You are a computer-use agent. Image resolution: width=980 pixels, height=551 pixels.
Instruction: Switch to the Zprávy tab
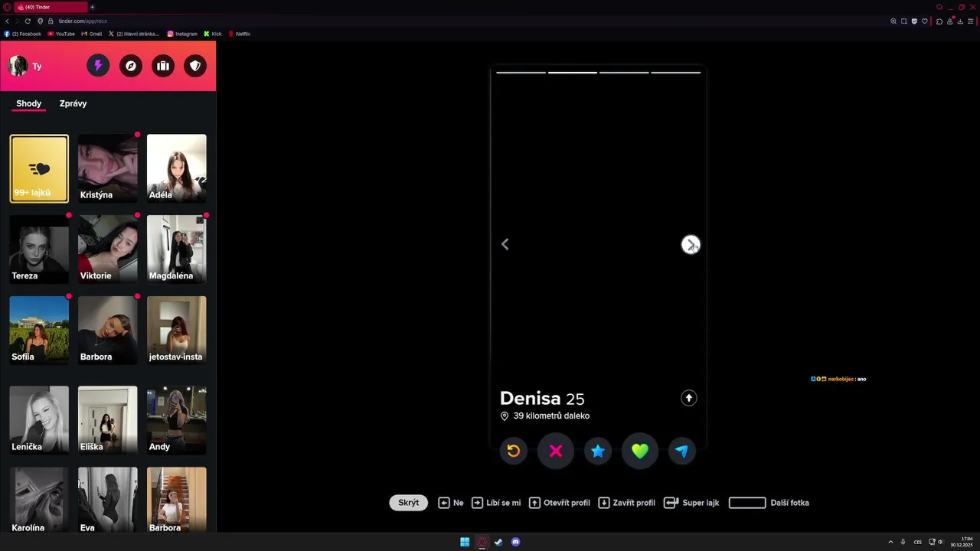tap(73, 103)
